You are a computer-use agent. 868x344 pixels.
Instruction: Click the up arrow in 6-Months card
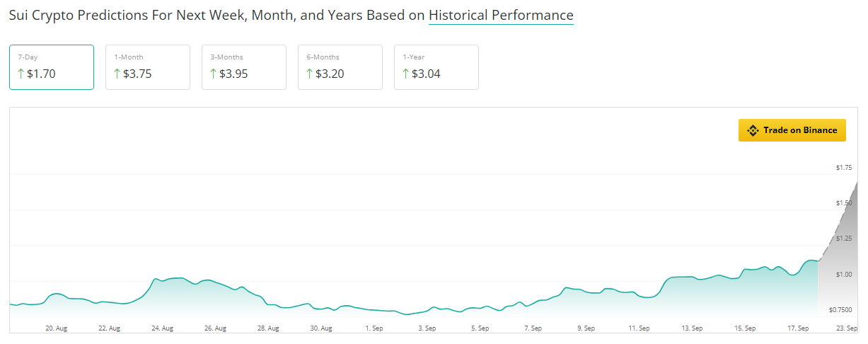coord(309,74)
